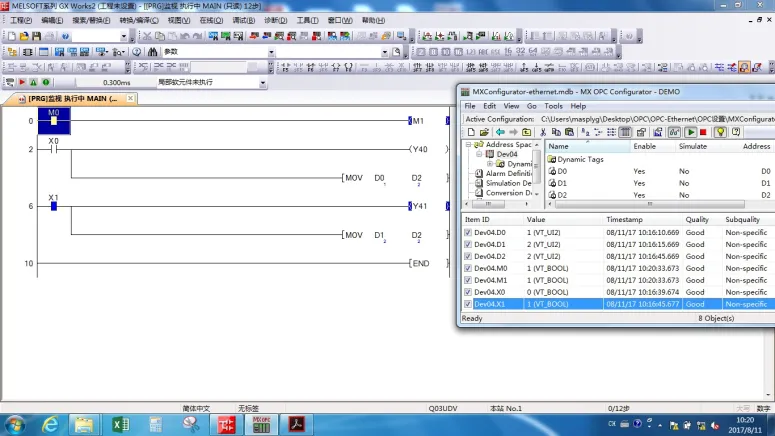Open the 诊断(D) menu
This screenshot has height=436, width=775.
pyautogui.click(x=275, y=20)
